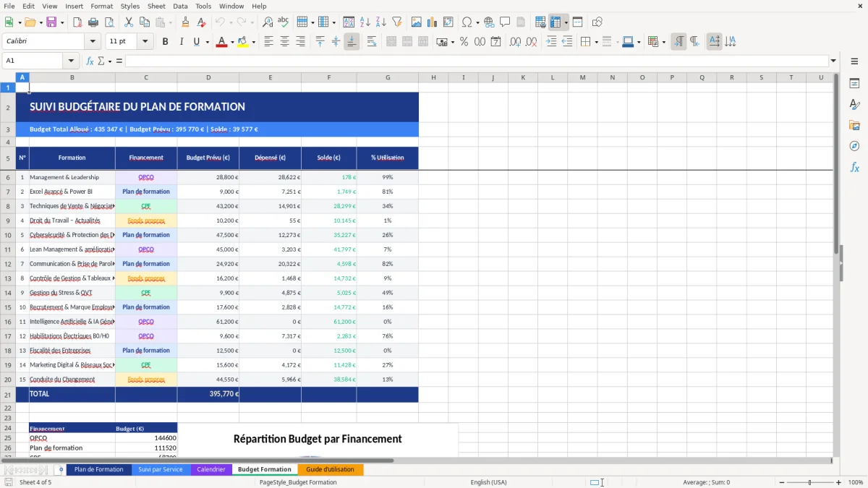Click the Suivi par Service sheet
The width and height of the screenshot is (868, 488).
[x=161, y=469]
